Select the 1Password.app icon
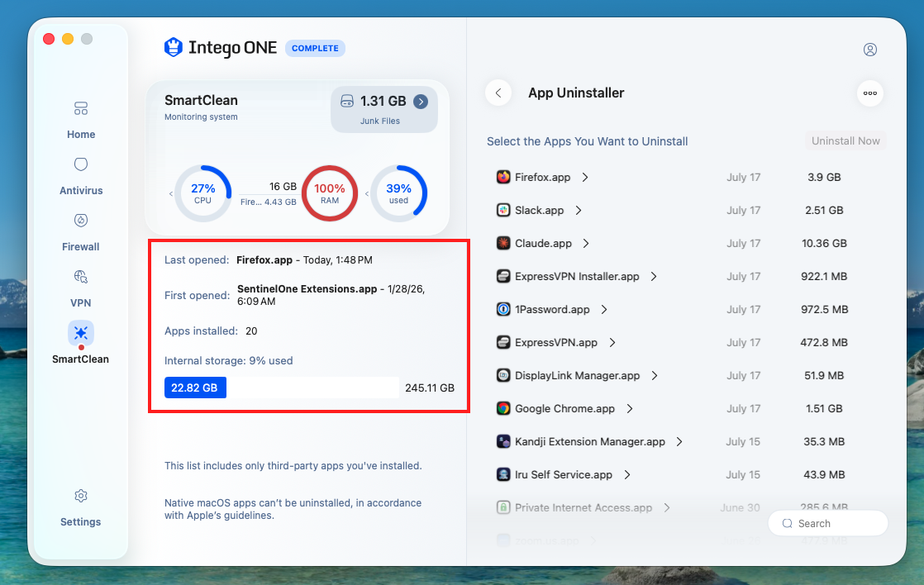This screenshot has width=924, height=585. pyautogui.click(x=503, y=309)
